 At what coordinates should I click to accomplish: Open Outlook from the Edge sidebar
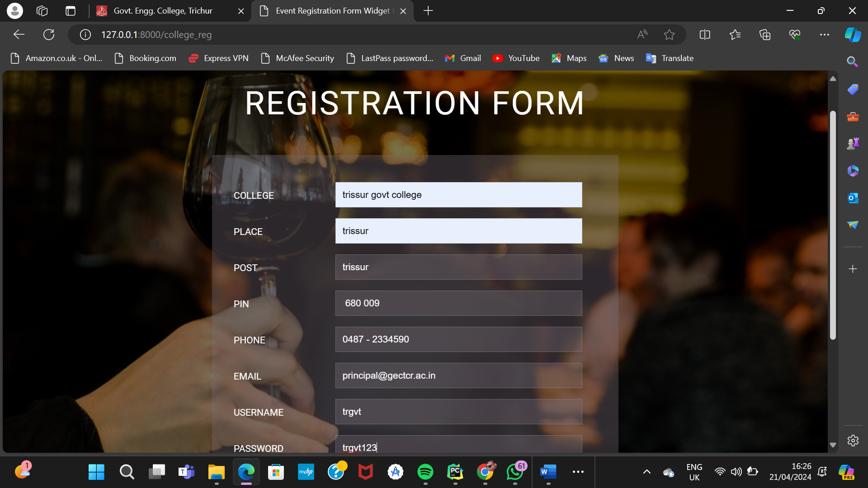[x=853, y=197]
